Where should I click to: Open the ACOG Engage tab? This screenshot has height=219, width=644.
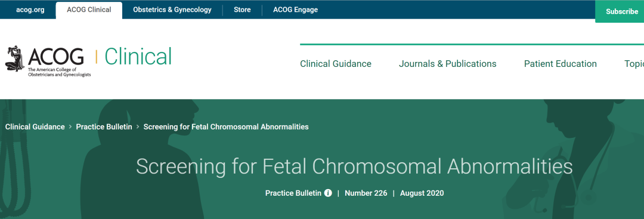pos(295,10)
